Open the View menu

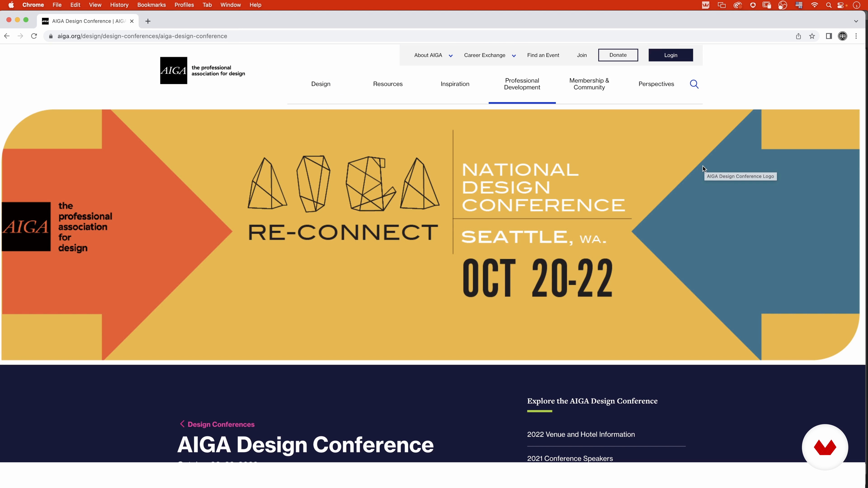tap(95, 5)
